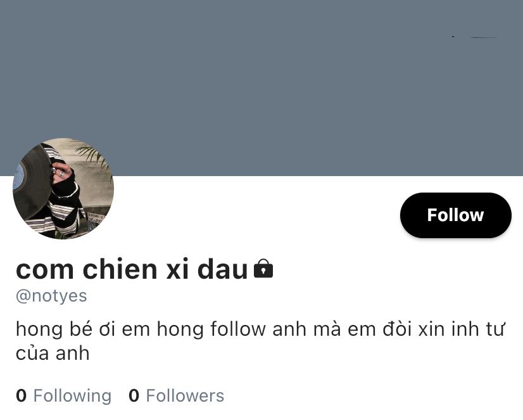
Task: Click the black Follow button
Action: pos(456,215)
